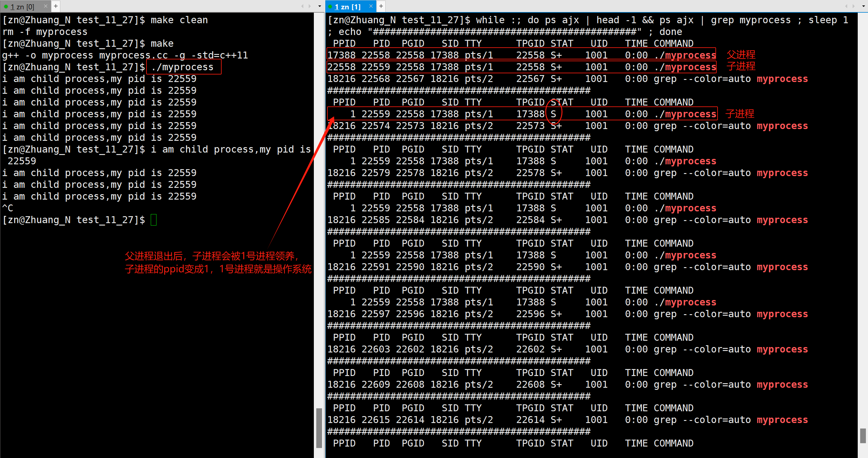Click the right terminal's scrollbar thumb
Screen dimensions: 868x458
tap(863, 436)
